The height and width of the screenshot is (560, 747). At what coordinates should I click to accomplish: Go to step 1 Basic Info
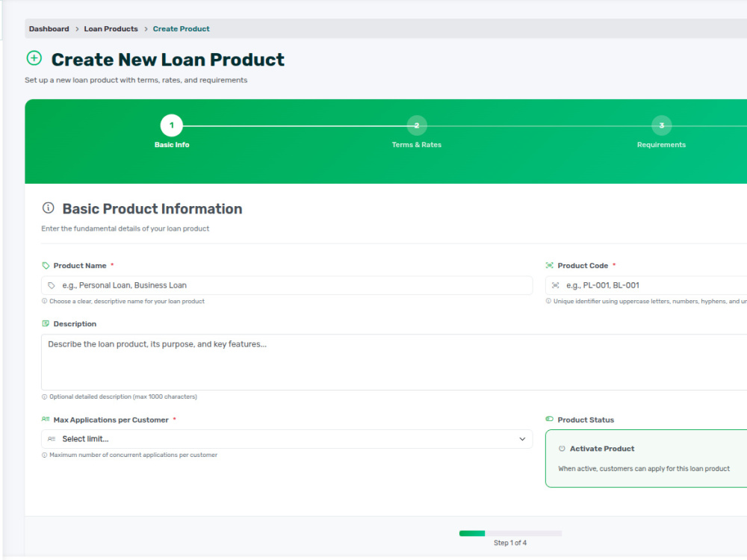pyautogui.click(x=172, y=125)
